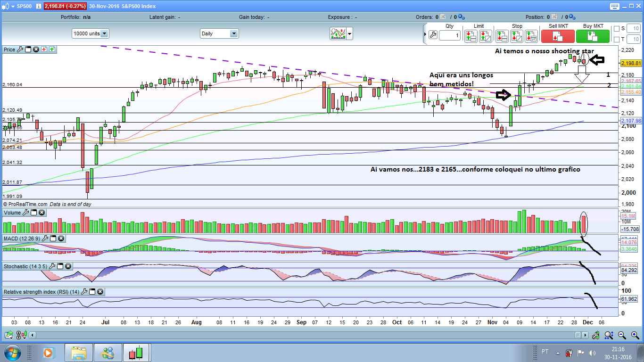Open MACD panel settings wrench
This screenshot has height=362, width=644.
pos(45,239)
